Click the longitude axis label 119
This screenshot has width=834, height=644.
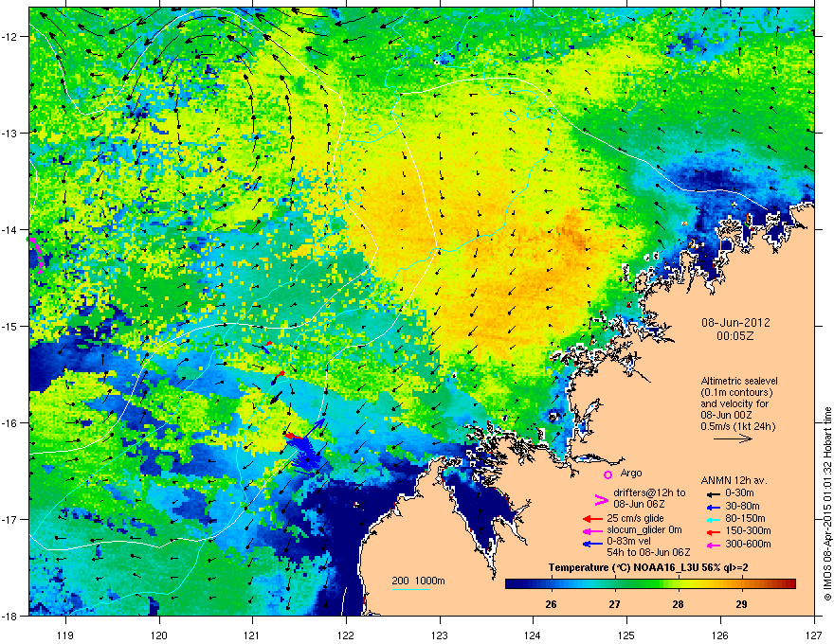pos(65,635)
